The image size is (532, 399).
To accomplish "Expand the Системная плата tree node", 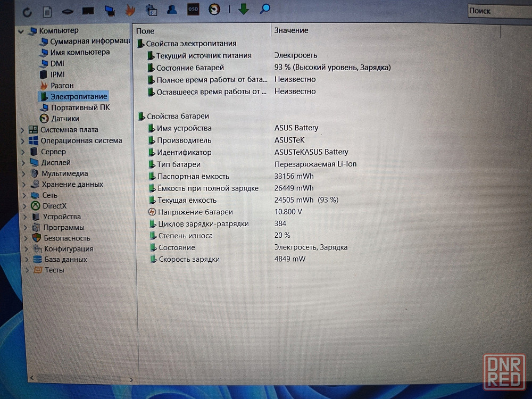I will (x=23, y=130).
